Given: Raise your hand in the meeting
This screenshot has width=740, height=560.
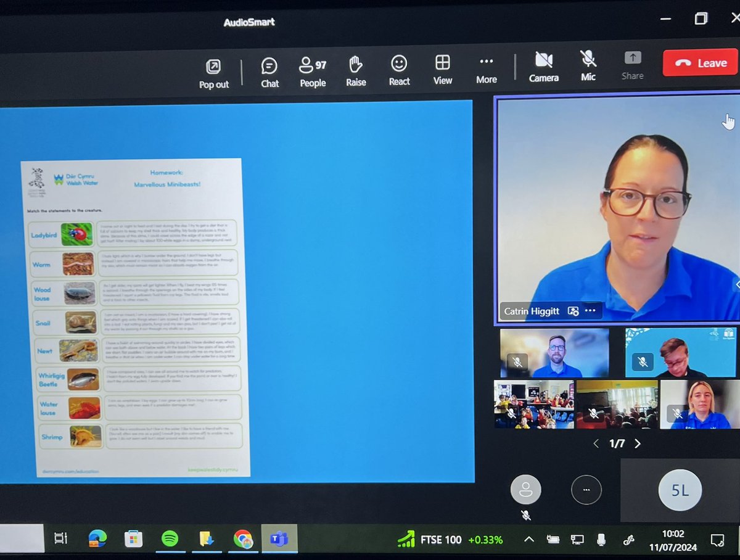Looking at the screenshot, I should [x=356, y=72].
